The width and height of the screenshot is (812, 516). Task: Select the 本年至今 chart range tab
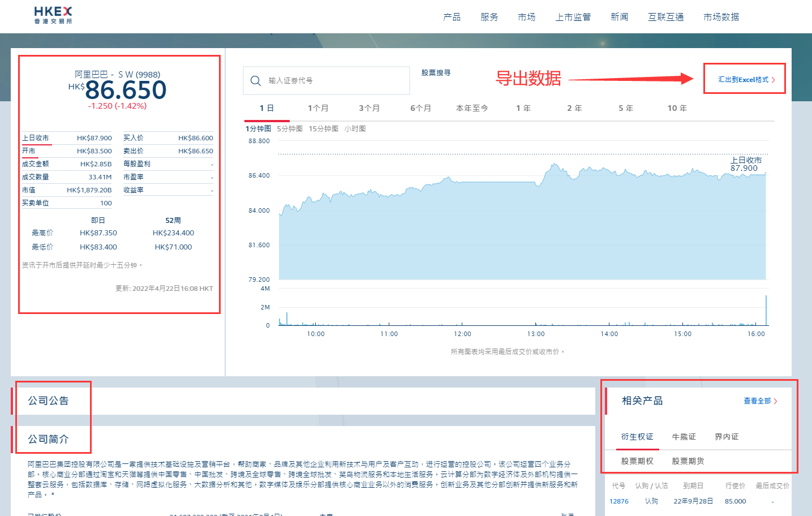point(472,108)
